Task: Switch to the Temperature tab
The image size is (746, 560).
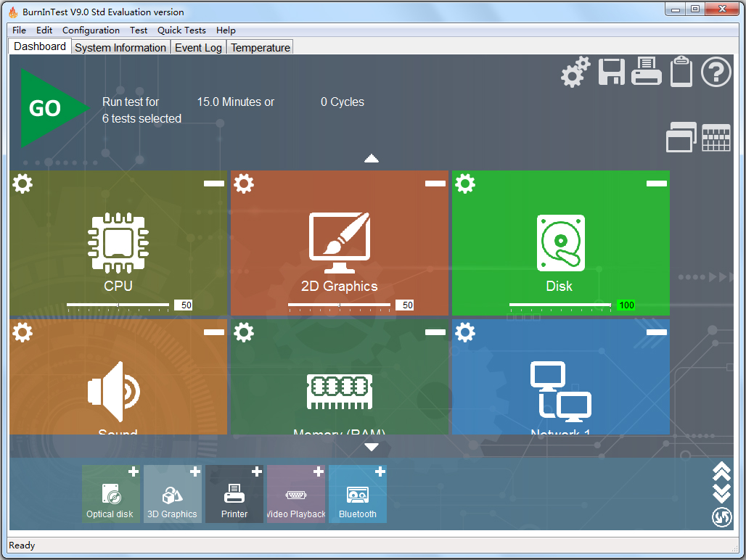Action: (261, 48)
